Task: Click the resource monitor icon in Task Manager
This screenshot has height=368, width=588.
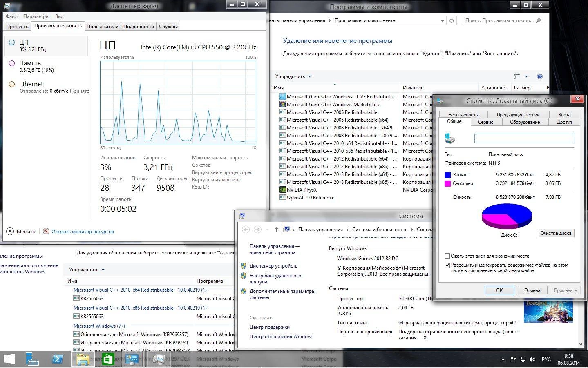Action: 46,231
